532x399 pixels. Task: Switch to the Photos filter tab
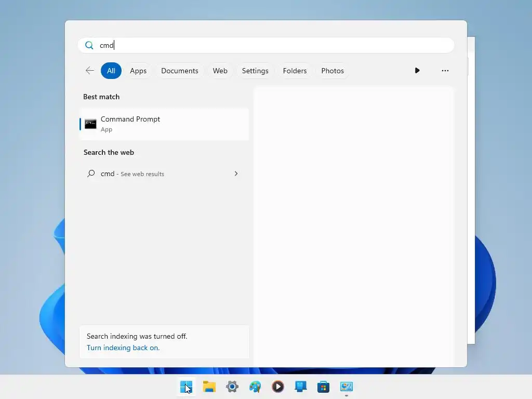332,71
